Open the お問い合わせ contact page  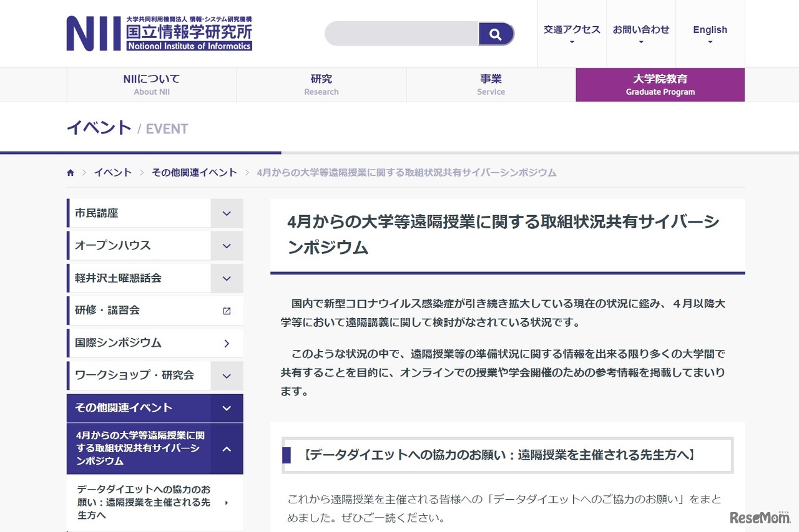pos(640,29)
